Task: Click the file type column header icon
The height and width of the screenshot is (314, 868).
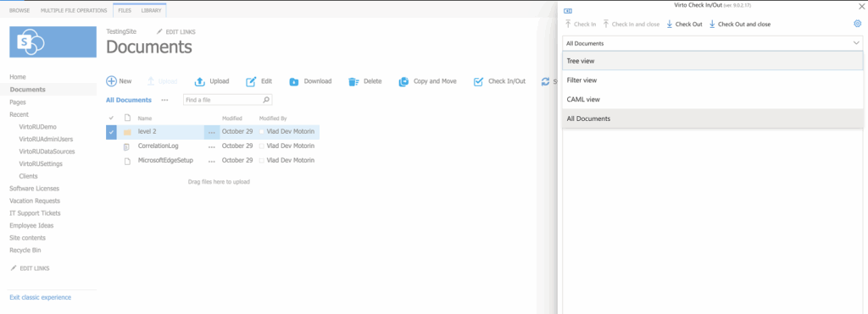Action: [127, 118]
